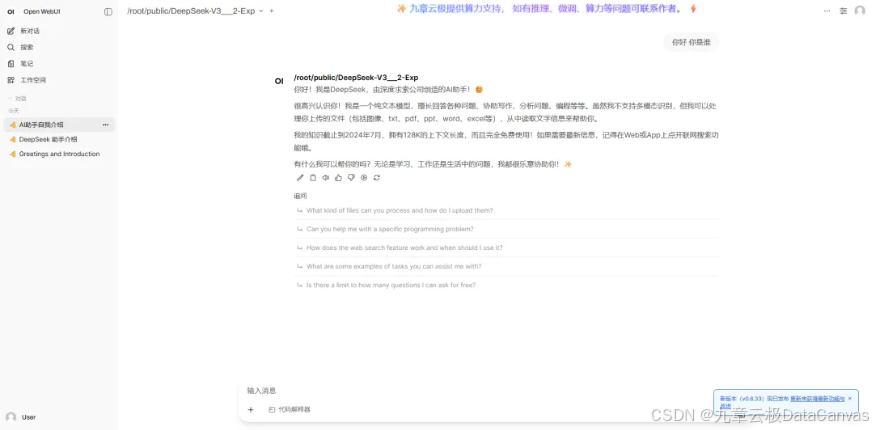Read response aloud with speaker icon

pyautogui.click(x=326, y=178)
